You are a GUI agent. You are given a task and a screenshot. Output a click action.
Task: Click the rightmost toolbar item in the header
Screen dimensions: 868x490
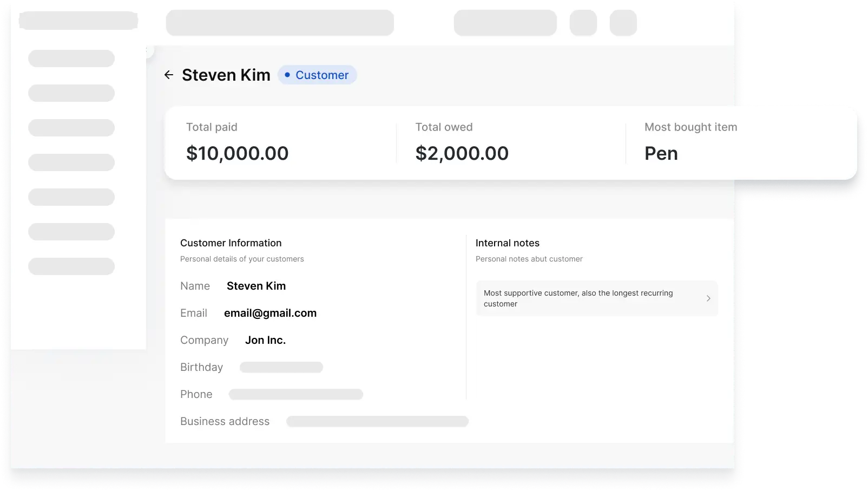pyautogui.click(x=623, y=23)
